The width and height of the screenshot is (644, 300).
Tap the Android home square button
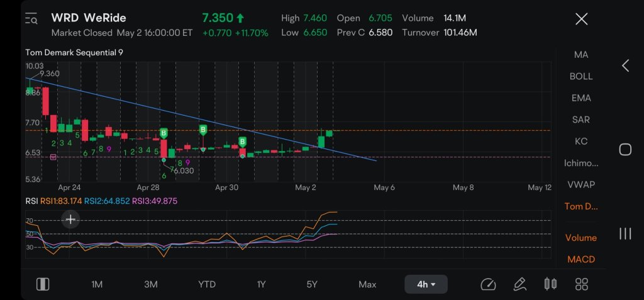(625, 150)
